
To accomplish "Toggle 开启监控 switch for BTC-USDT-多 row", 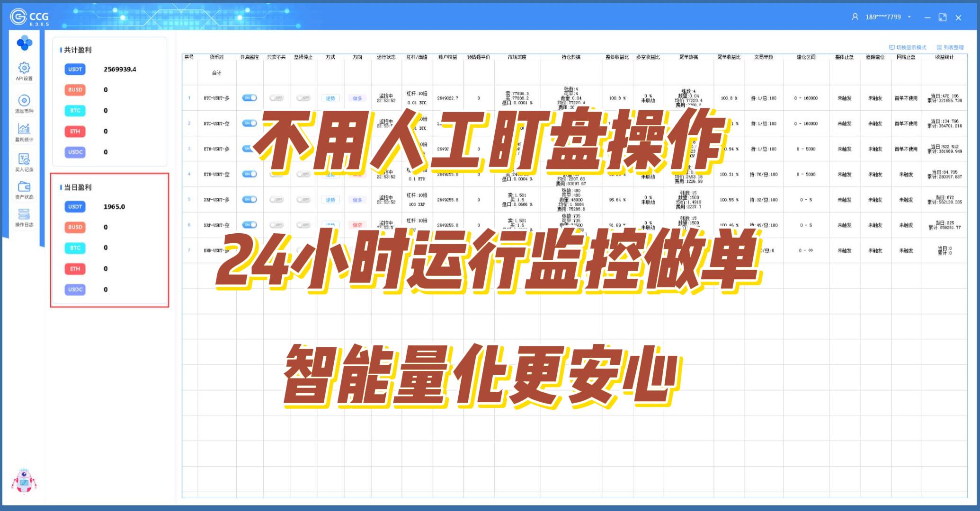I will (x=249, y=98).
